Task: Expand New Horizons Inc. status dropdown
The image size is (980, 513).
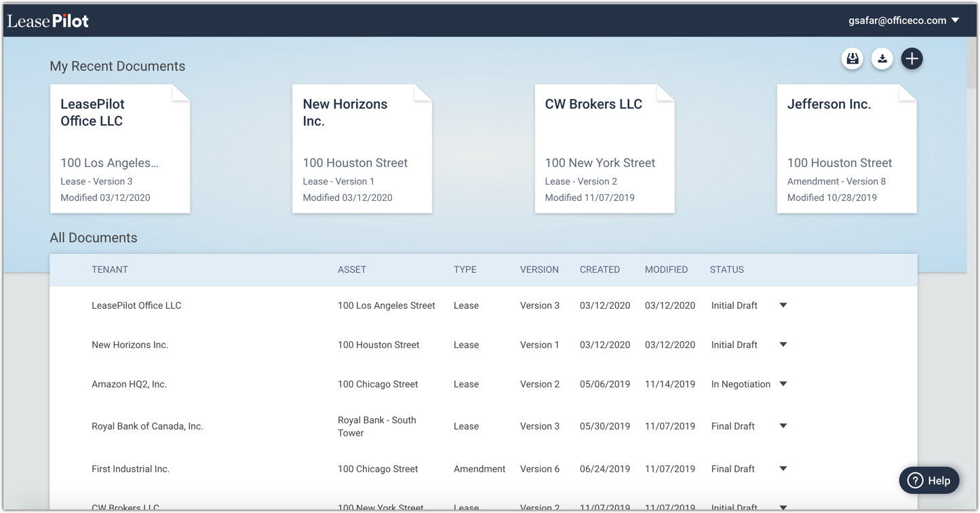Action: point(783,345)
